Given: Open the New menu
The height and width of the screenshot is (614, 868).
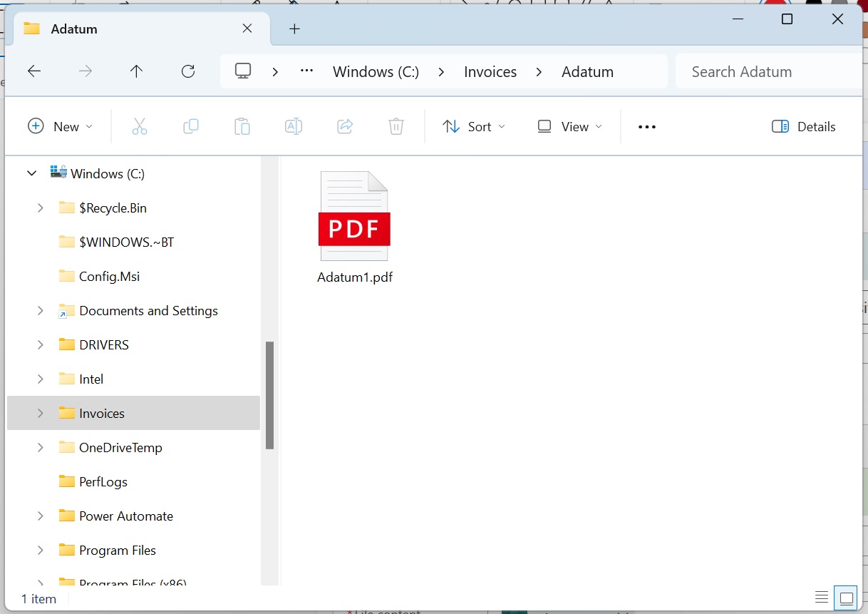Looking at the screenshot, I should [x=61, y=126].
